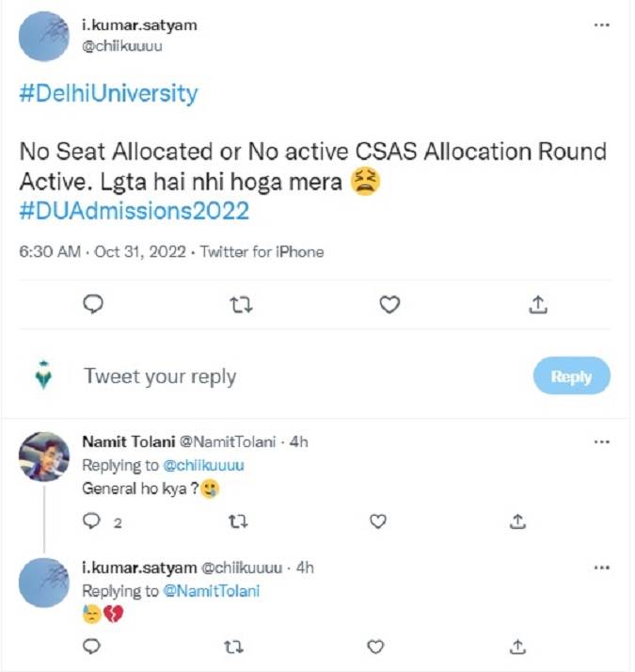
Task: Comment on the broken heart emoji reply
Action: tap(92, 647)
